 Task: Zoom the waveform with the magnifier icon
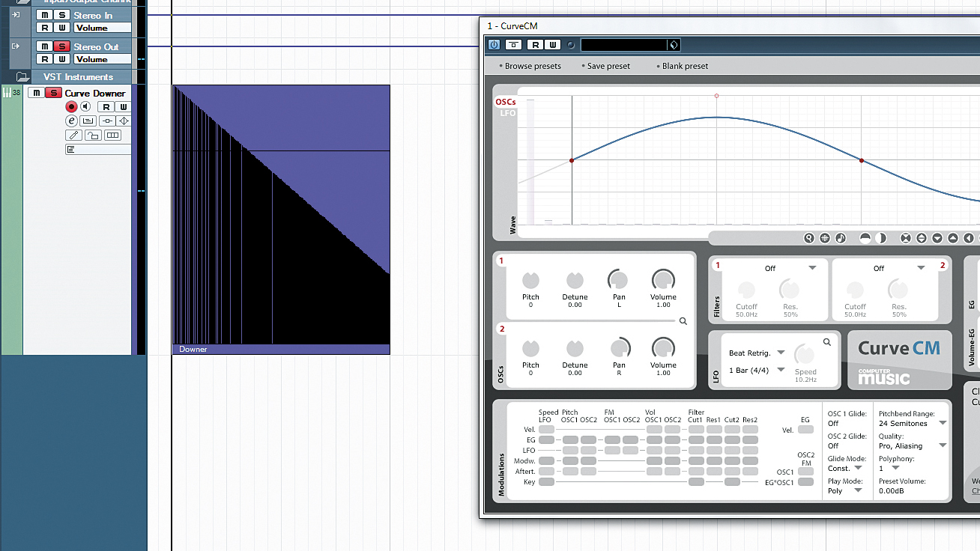pyautogui.click(x=809, y=238)
